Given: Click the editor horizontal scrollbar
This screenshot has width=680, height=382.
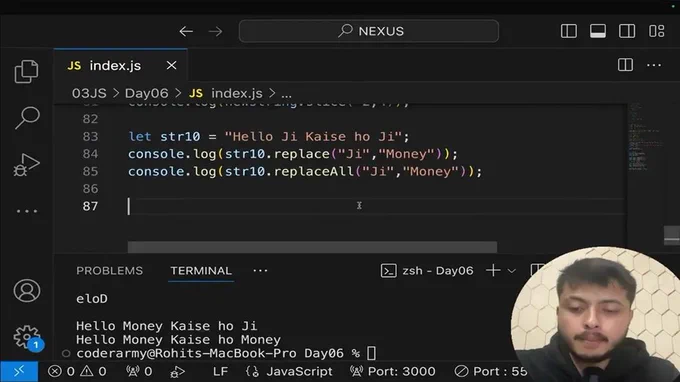Looking at the screenshot, I should pos(312,247).
